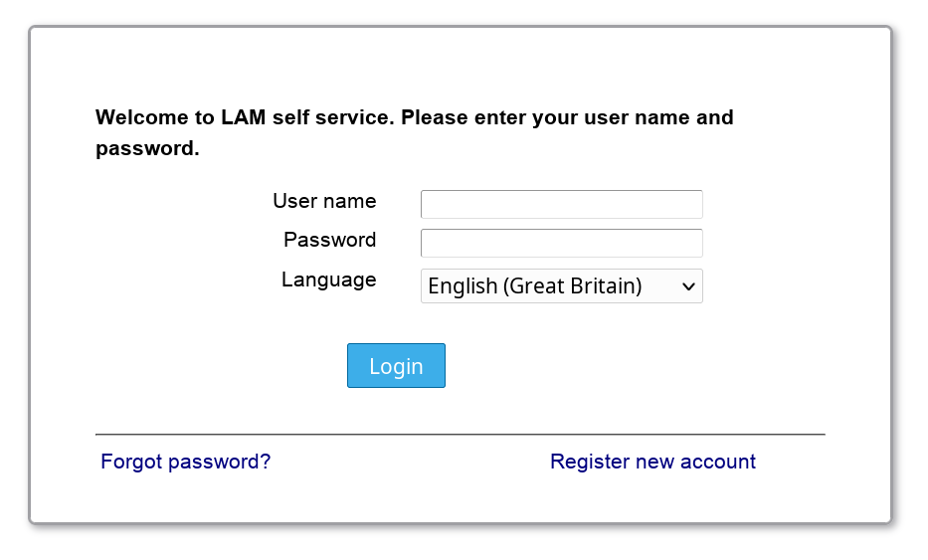Click the chevron arrow in Language selector

[688, 286]
